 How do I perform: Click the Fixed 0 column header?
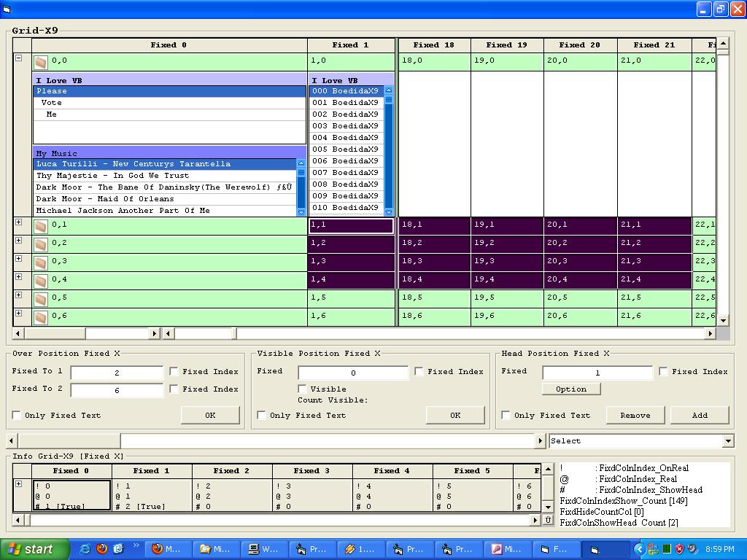coord(169,45)
